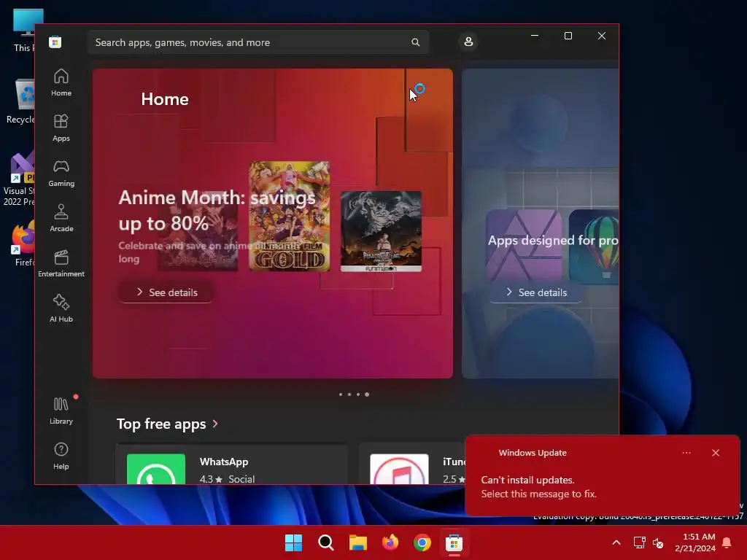Maximize the Microsoft Store window
Image resolution: width=747 pixels, height=560 pixels.
click(568, 36)
